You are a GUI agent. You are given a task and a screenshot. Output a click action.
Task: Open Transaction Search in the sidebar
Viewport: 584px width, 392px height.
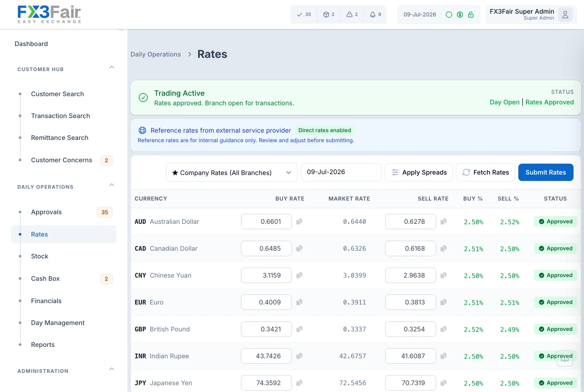[61, 116]
